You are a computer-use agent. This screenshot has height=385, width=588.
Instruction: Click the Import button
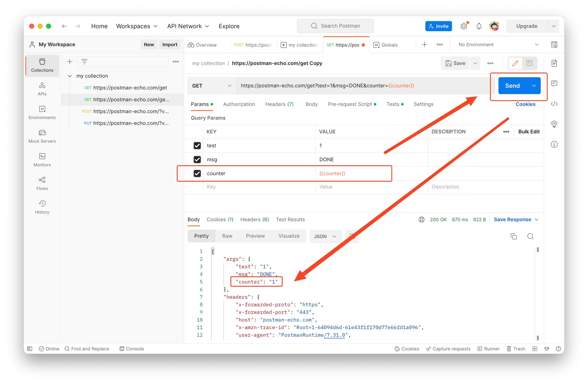tap(170, 45)
